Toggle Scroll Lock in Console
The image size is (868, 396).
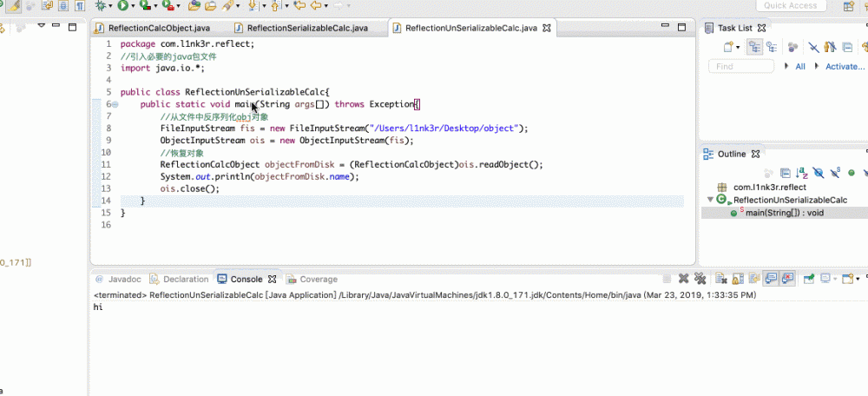coord(737,279)
